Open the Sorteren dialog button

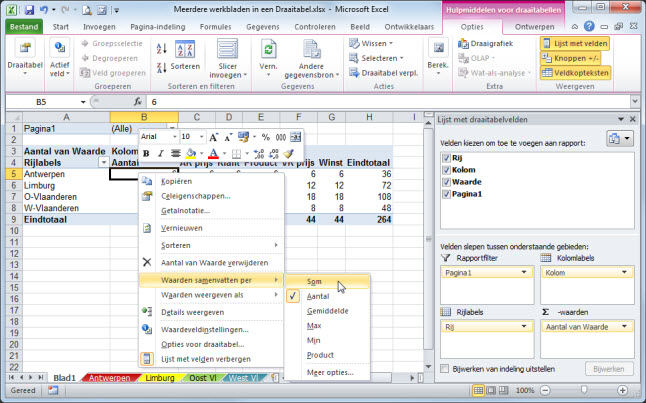pyautogui.click(x=185, y=55)
